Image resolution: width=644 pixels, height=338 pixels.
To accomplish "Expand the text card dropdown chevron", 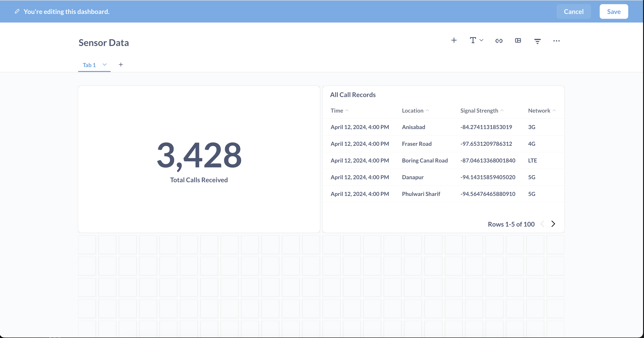I will click(x=482, y=40).
